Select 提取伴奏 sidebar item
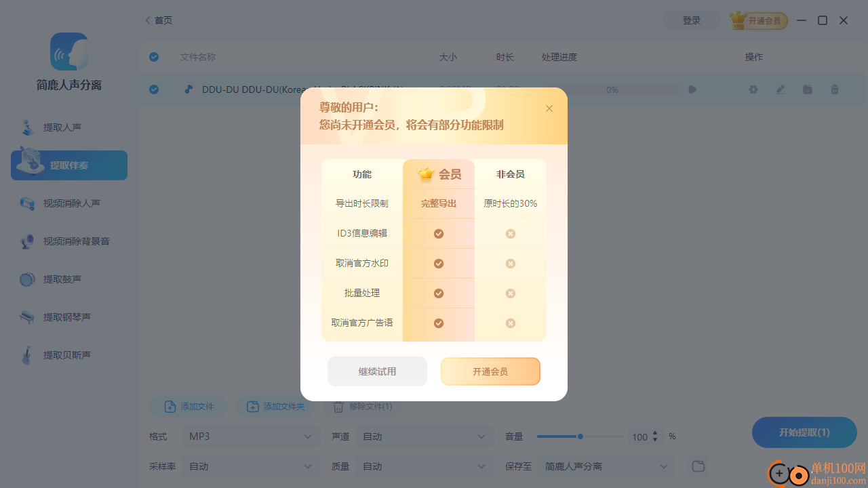The height and width of the screenshot is (488, 868). (x=69, y=165)
